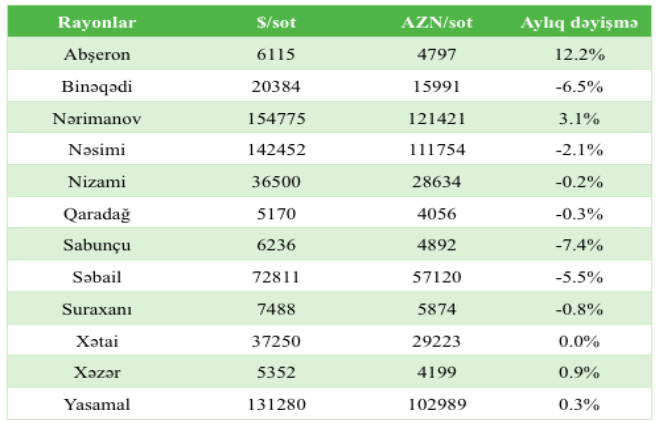The image size is (659, 421).
Task: Select the $/sot column header
Action: coord(276,21)
